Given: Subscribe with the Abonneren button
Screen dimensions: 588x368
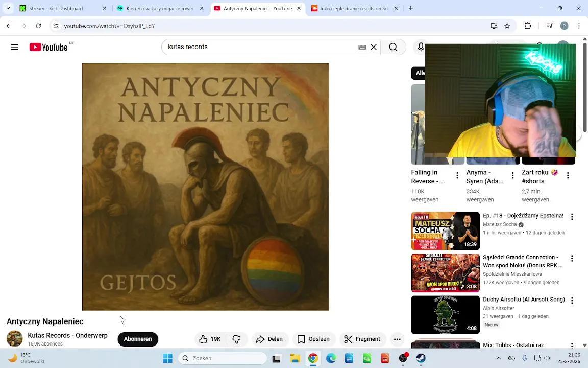Looking at the screenshot, I should click(138, 339).
